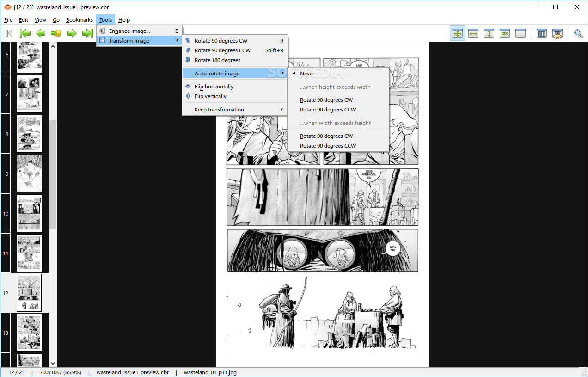Select page 9 thumbnail

point(29,173)
